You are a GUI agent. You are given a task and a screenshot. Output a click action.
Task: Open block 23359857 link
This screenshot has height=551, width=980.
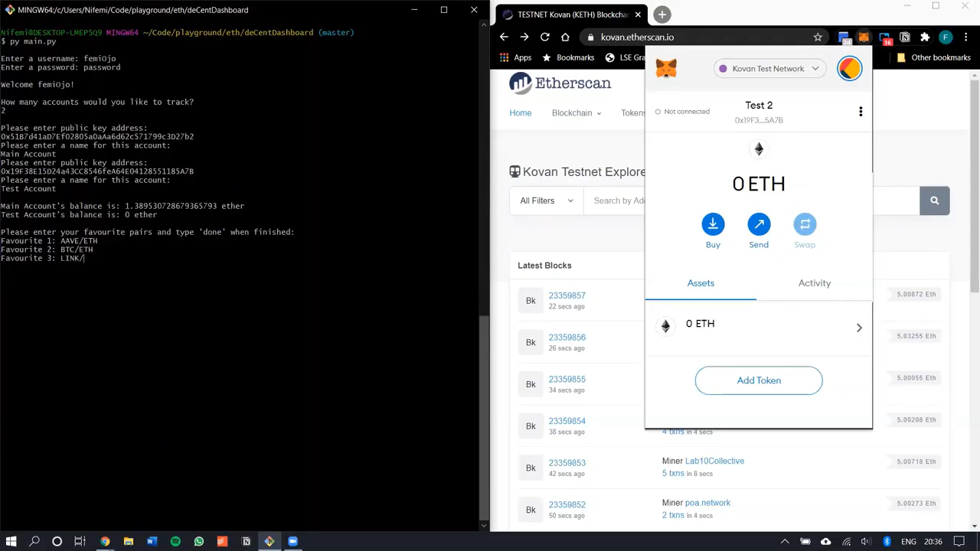[x=567, y=295]
